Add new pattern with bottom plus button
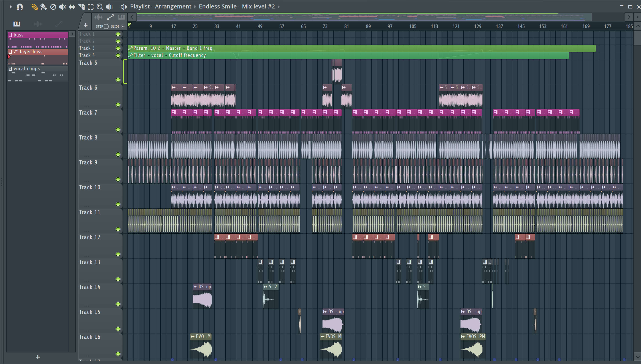Image resolution: width=641 pixels, height=364 pixels. [38, 357]
